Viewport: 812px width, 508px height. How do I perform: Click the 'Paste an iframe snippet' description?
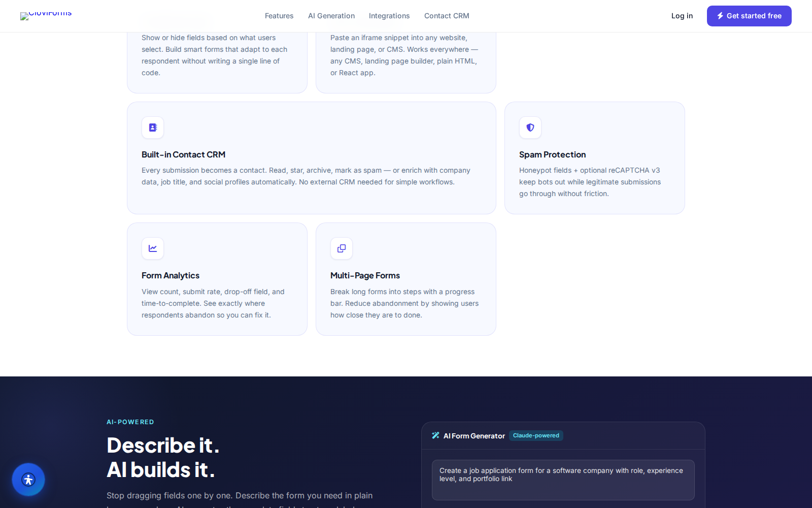pos(404,55)
